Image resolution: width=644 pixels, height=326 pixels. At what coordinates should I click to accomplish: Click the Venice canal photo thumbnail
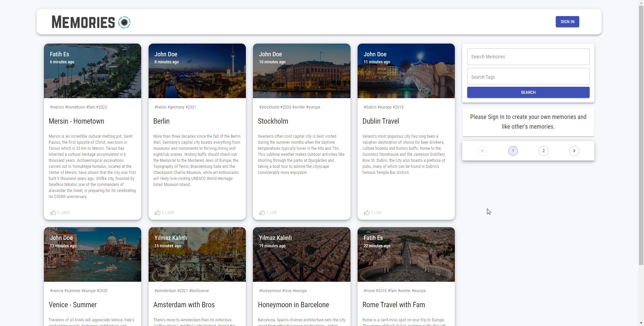tap(92, 254)
